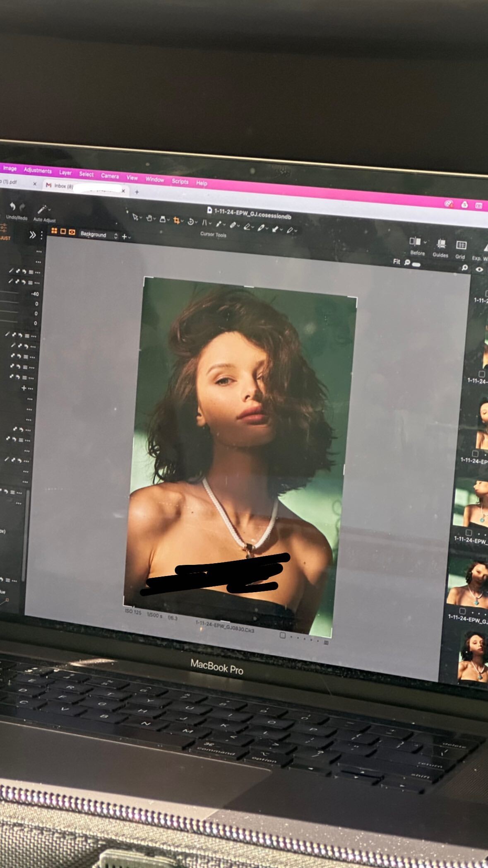Open a new browser tab with plus

pos(137,192)
